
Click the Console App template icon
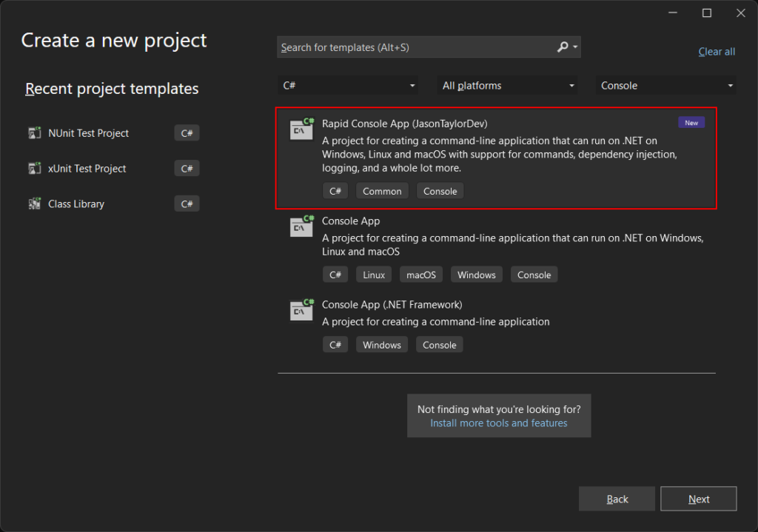[x=301, y=227]
